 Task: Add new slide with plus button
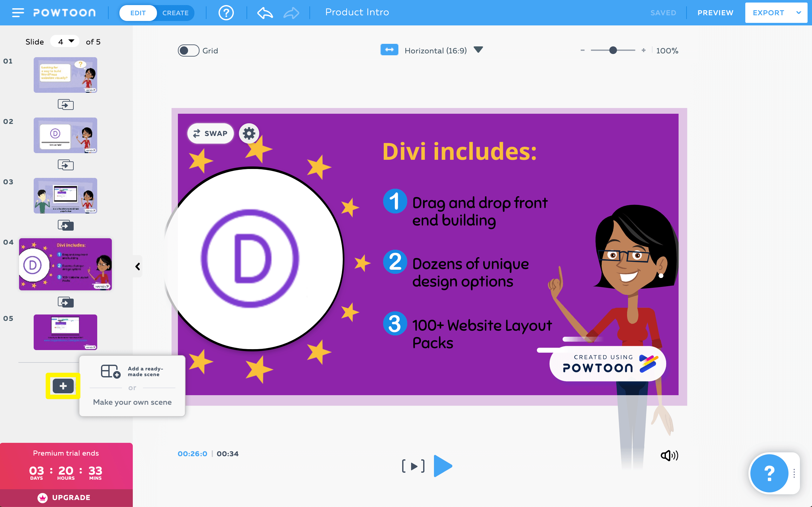pos(63,386)
